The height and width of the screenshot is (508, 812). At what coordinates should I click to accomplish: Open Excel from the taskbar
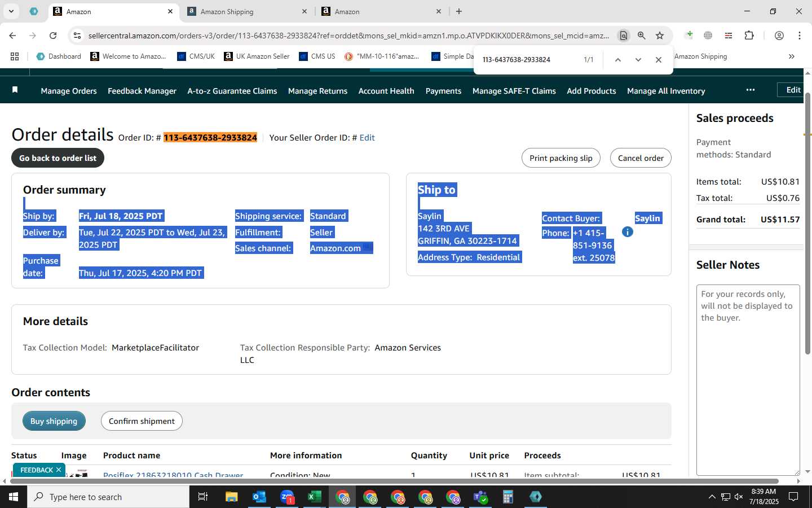[x=314, y=497]
